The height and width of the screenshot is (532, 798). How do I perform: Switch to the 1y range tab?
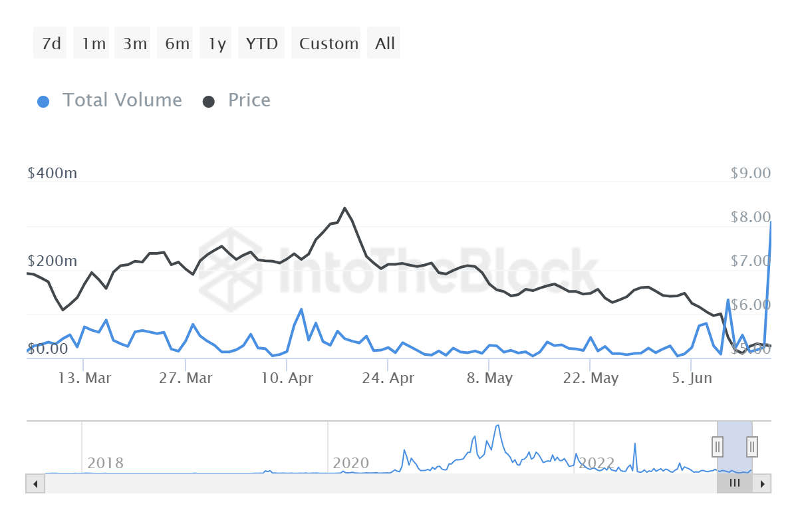click(215, 43)
